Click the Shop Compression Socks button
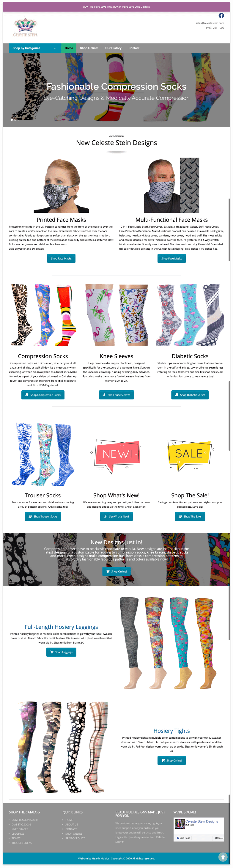The height and width of the screenshot is (868, 233). tap(43, 395)
